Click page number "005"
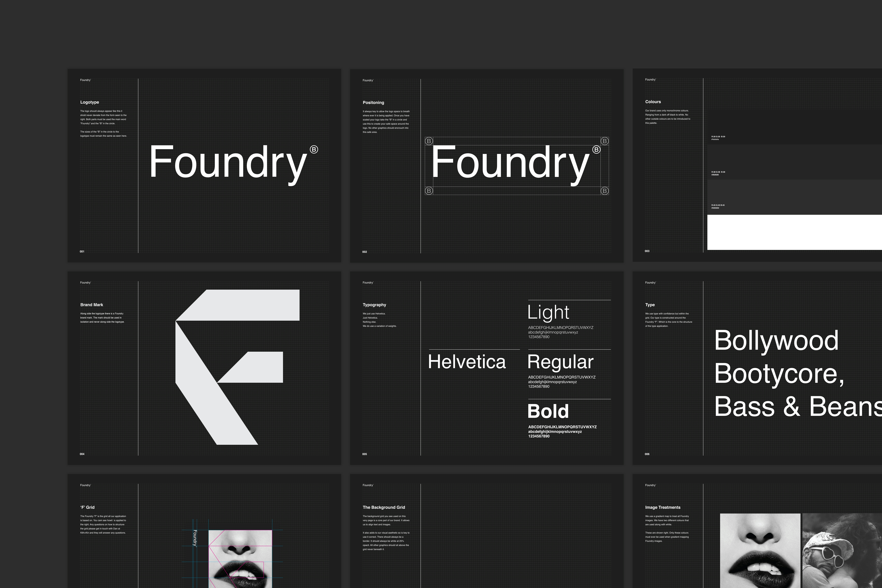 click(x=365, y=454)
